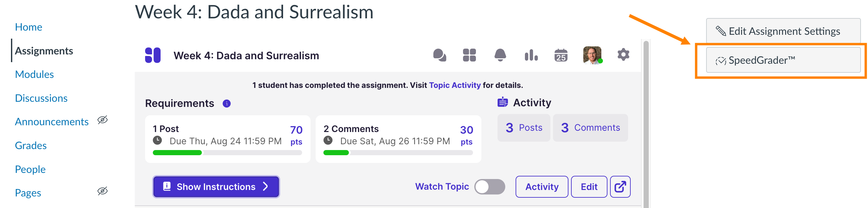
Task: Open the calendar icon showing 25
Action: pyautogui.click(x=561, y=55)
